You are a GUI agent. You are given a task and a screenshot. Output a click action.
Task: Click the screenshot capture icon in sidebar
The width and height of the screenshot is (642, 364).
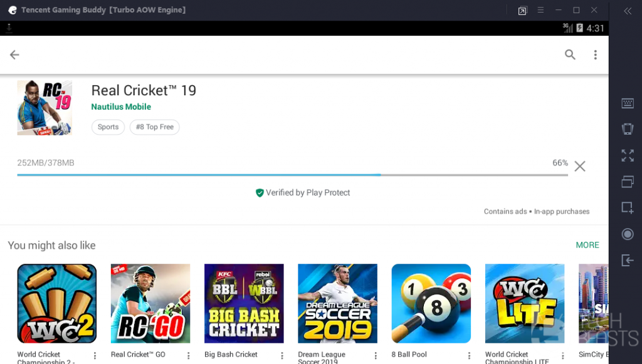tap(627, 207)
